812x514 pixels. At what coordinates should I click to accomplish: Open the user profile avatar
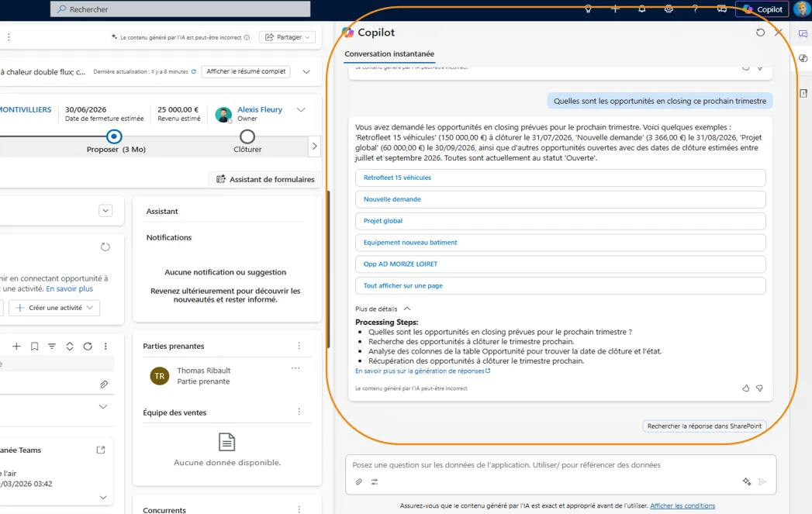click(802, 9)
